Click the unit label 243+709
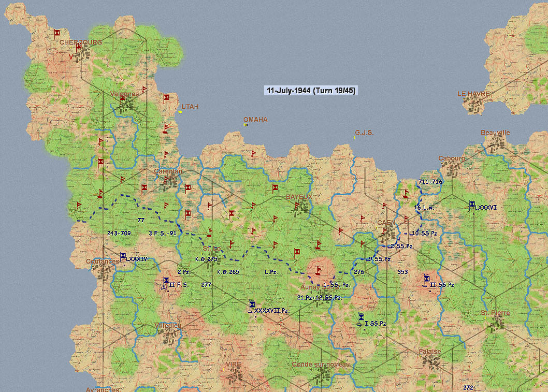548x392 pixels. pos(119,233)
